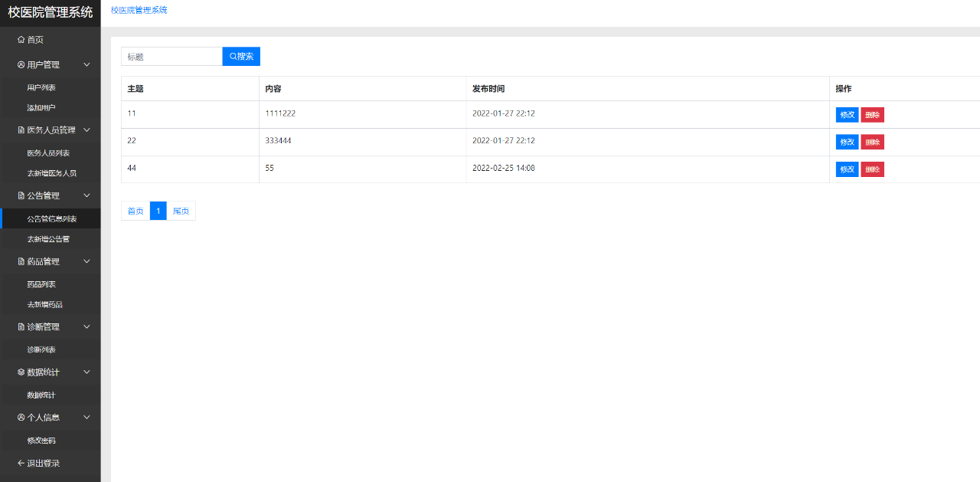The width and height of the screenshot is (980, 482).
Task: Click the 校医院管理系统 breadcrumb link
Action: (139, 10)
